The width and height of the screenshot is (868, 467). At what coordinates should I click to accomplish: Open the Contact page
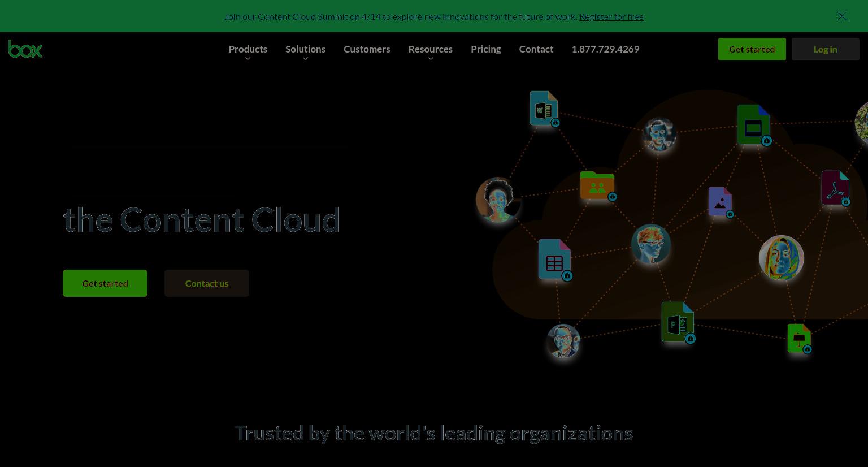pyautogui.click(x=536, y=49)
